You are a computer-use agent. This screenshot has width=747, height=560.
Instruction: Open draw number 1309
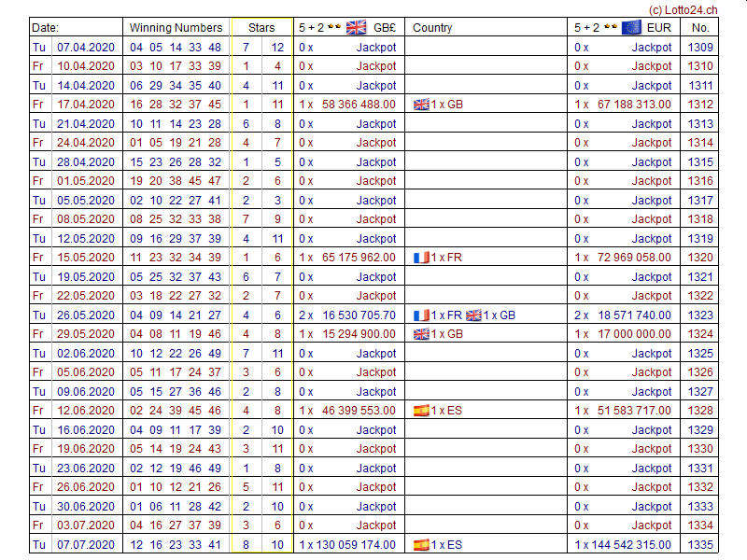(x=699, y=47)
